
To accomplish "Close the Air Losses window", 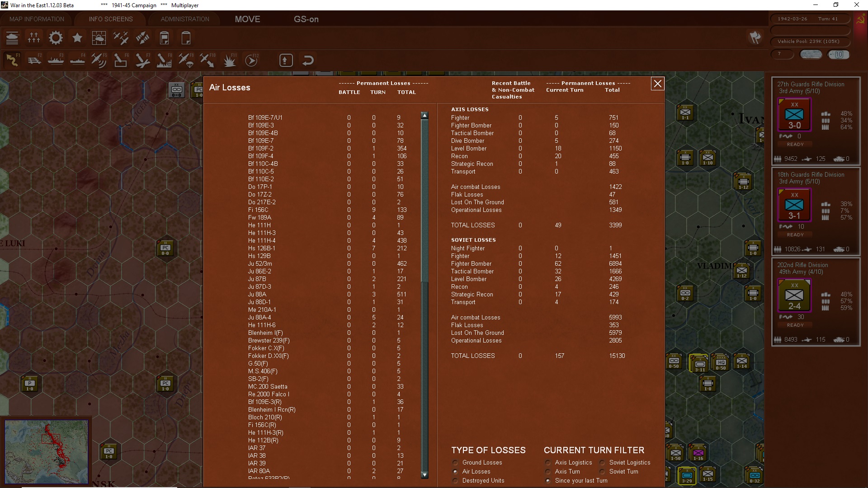I will [x=657, y=84].
